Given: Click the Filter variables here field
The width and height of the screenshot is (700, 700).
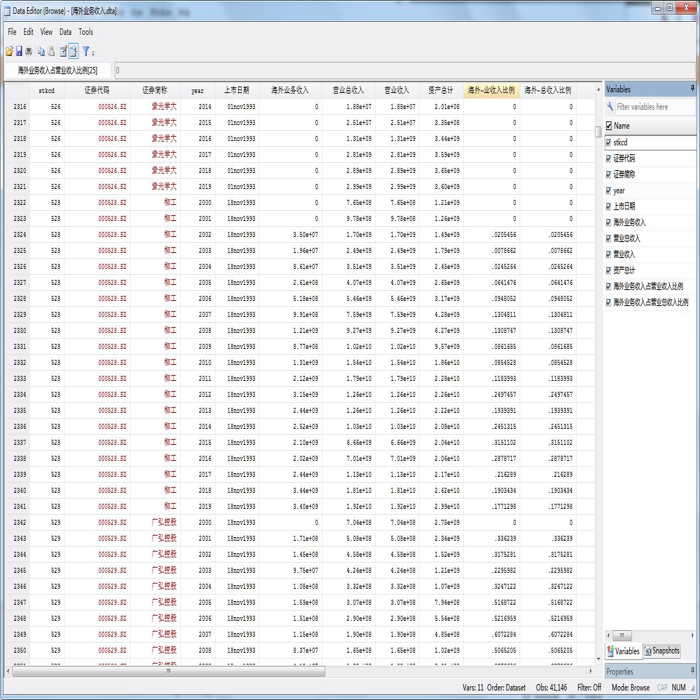Looking at the screenshot, I should click(x=654, y=107).
